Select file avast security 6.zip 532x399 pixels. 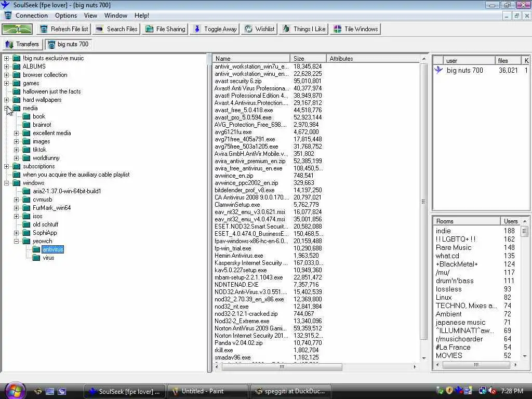tap(238, 81)
